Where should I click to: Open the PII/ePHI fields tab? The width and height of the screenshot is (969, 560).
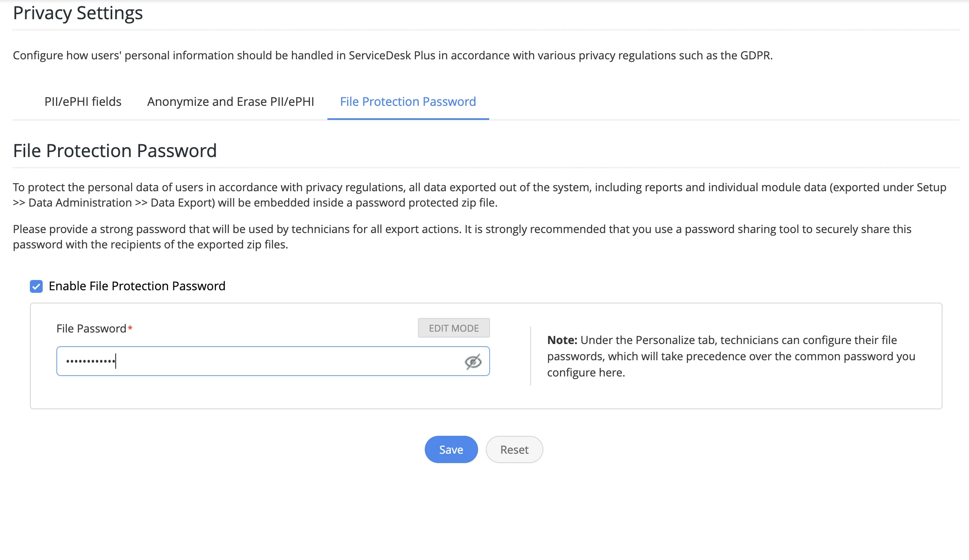(x=83, y=102)
